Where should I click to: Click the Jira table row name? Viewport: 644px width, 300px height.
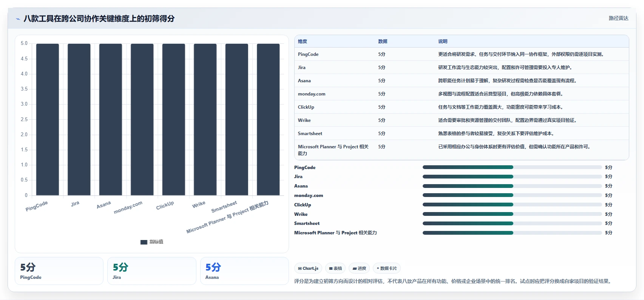pyautogui.click(x=302, y=68)
